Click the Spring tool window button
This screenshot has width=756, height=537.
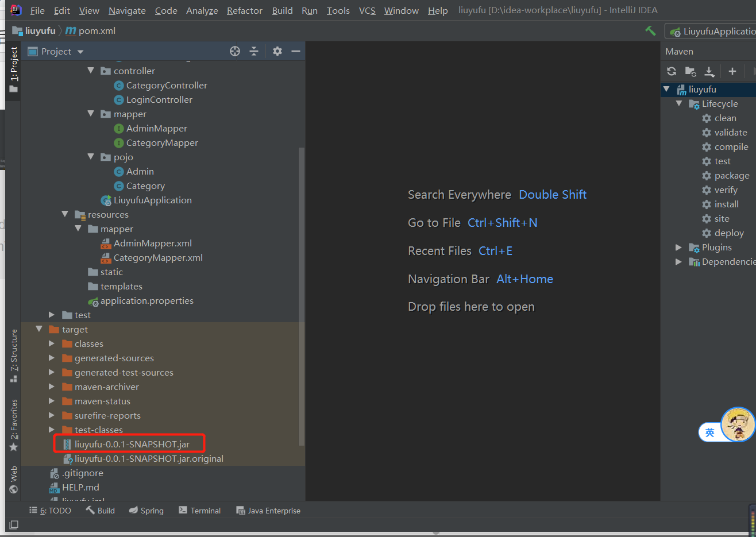coord(146,510)
